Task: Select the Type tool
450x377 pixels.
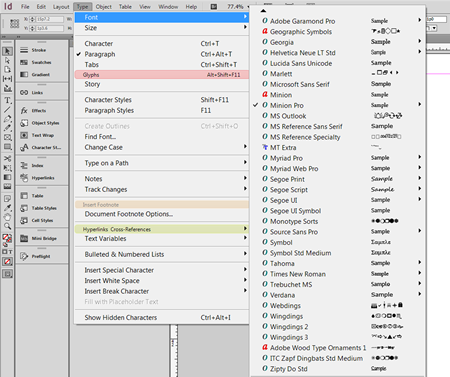Action: coord(7,100)
